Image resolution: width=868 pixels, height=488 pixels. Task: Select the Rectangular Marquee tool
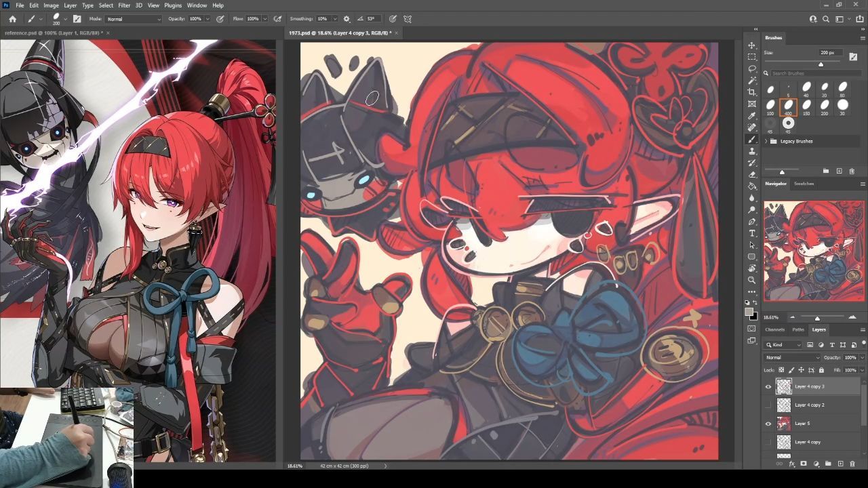click(x=751, y=57)
